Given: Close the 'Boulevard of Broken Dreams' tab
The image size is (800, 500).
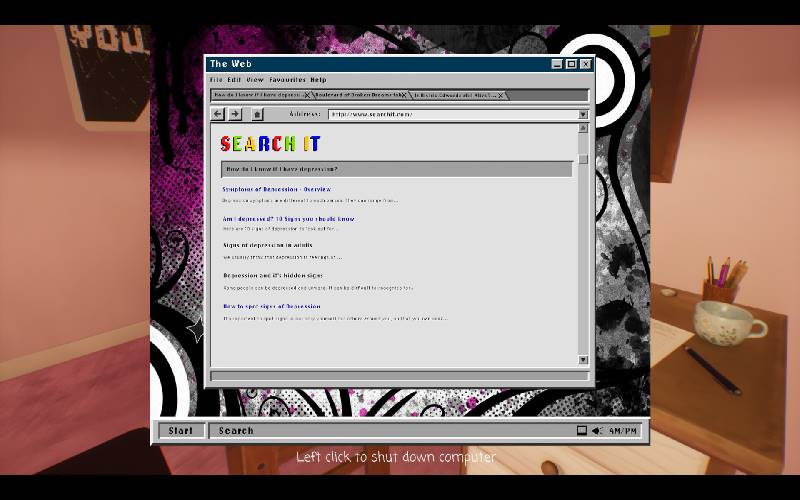Looking at the screenshot, I should 402,95.
